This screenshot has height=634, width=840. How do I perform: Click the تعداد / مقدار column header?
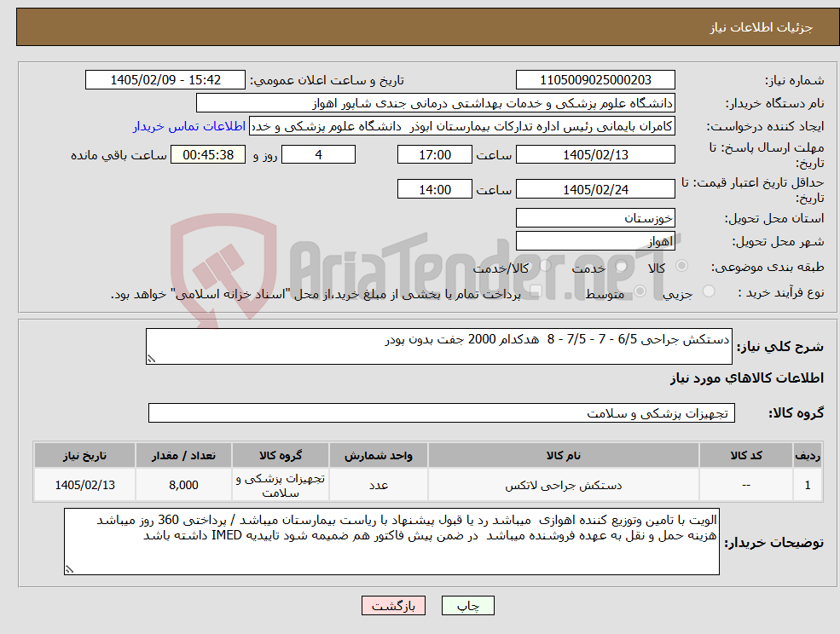pos(183,455)
